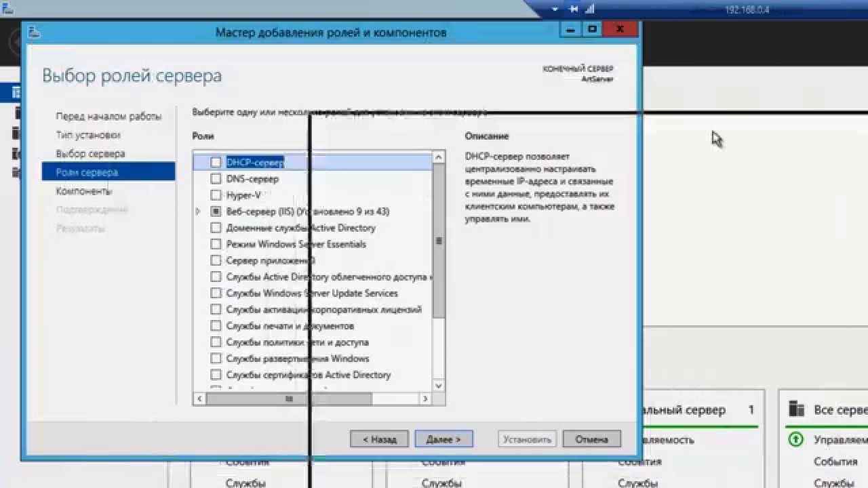Enable the DHCP-сервер role checkbox

(x=216, y=163)
